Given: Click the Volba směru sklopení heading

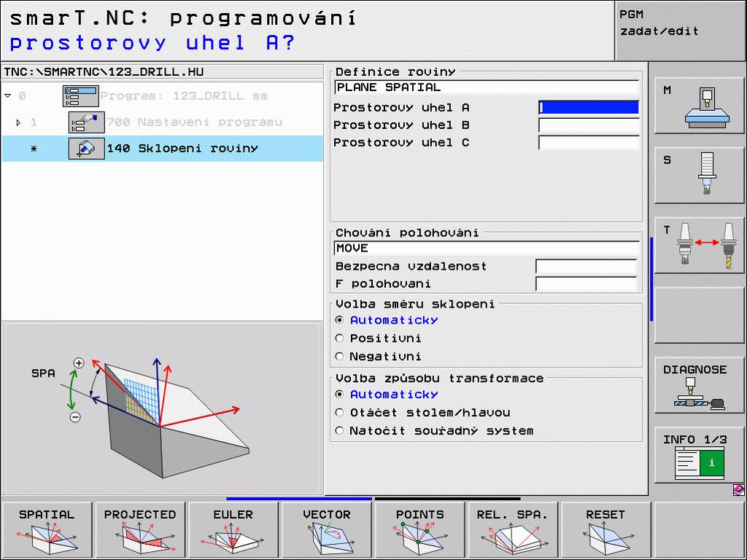Looking at the screenshot, I should pyautogui.click(x=415, y=304).
